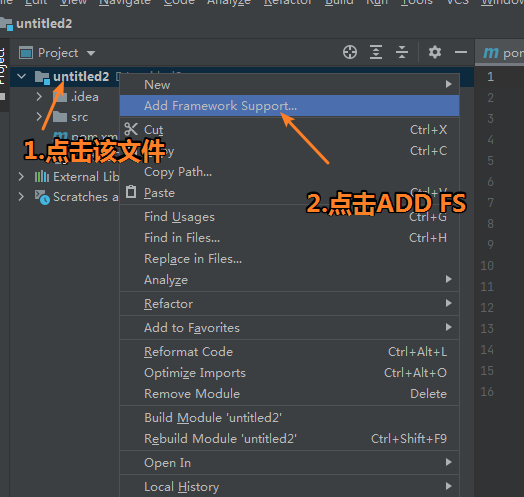Open the Add to Favorites submenu arrow
The height and width of the screenshot is (497, 524).
[449, 327]
